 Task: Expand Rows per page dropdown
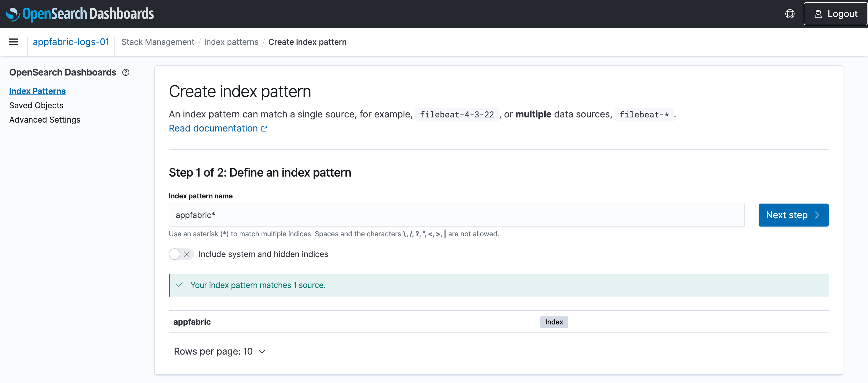click(x=220, y=351)
